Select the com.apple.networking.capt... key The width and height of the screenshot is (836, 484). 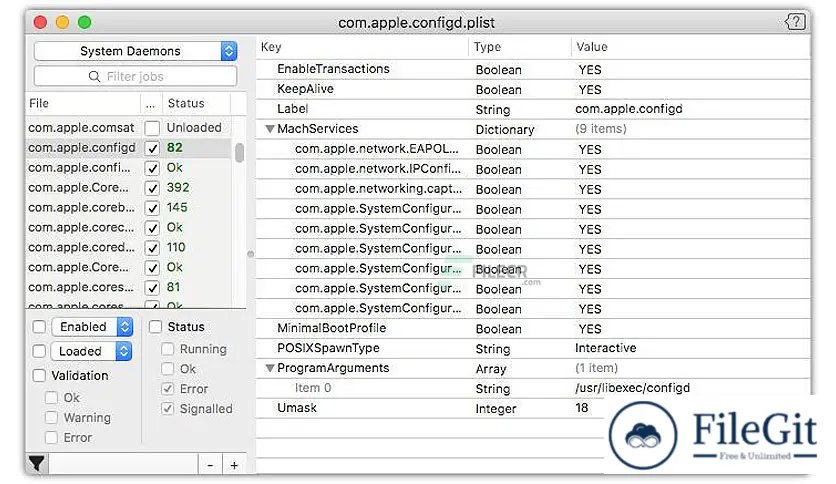pos(379,189)
